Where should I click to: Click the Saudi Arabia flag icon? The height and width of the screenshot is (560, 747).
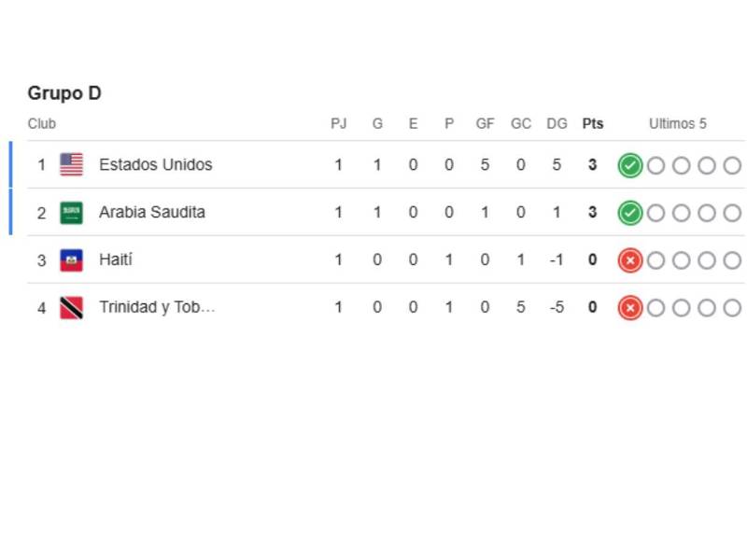[71, 213]
